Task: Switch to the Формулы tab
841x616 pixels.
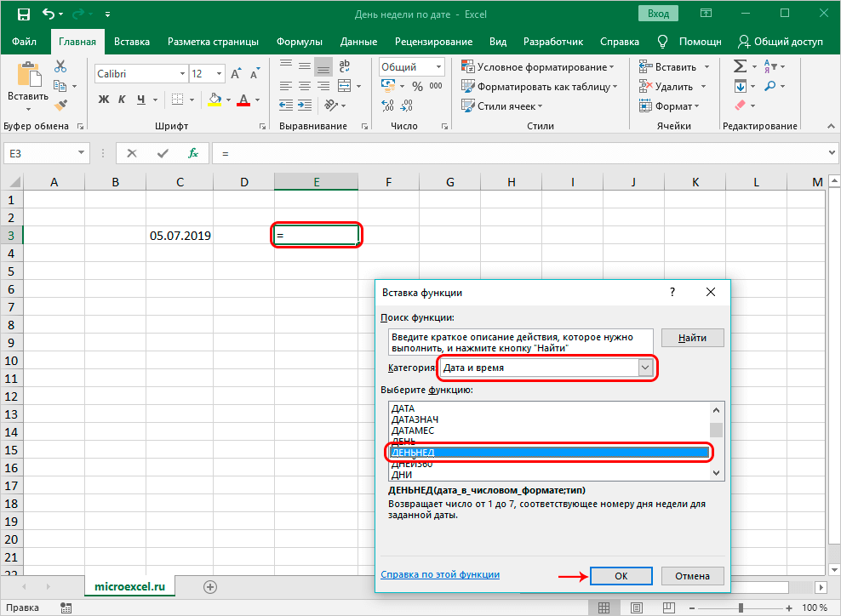Action: [300, 42]
